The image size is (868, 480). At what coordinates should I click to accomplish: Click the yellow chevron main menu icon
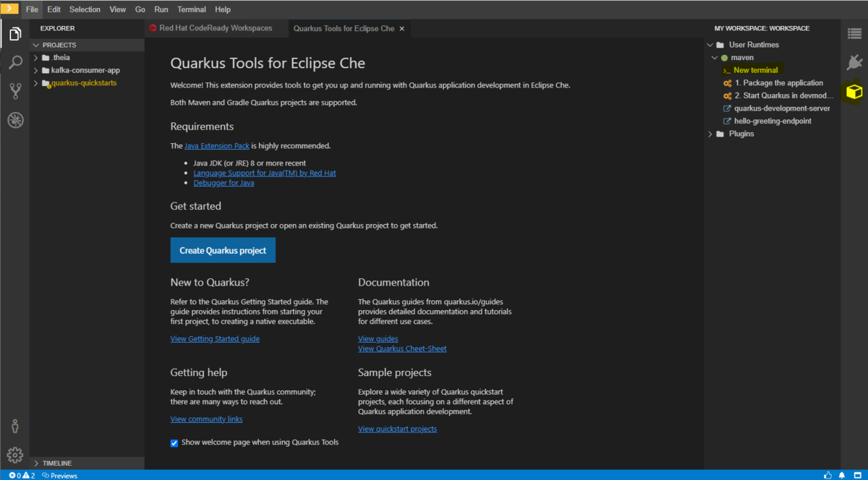point(9,9)
